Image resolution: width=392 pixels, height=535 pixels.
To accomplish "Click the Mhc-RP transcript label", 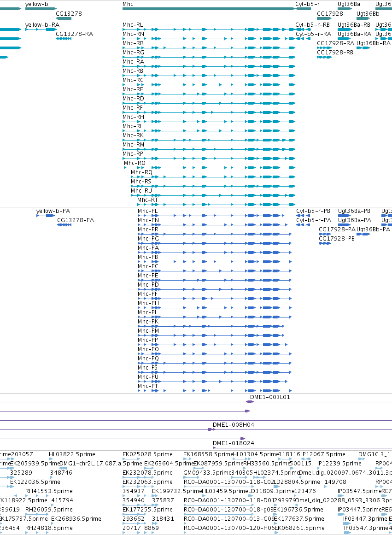I will pos(133,154).
